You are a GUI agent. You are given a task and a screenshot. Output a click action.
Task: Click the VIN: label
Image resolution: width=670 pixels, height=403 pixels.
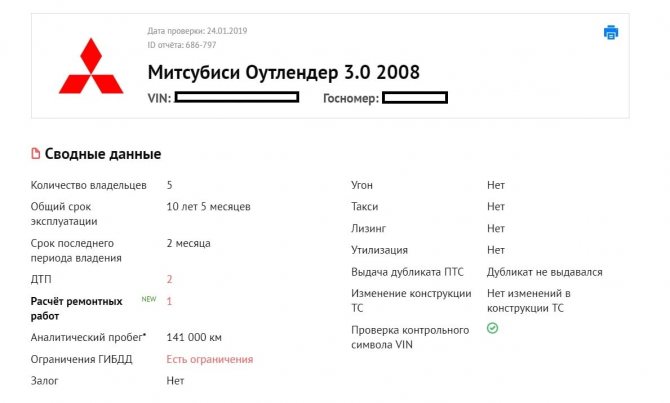point(159,98)
